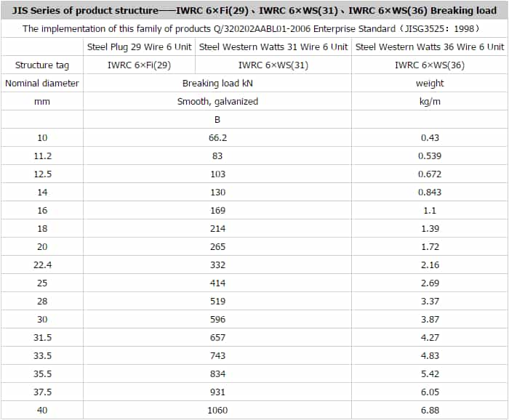Click the Steel Plug 29 Wire header
Image resolution: width=509 pixels, height=420 pixels.
click(139, 47)
